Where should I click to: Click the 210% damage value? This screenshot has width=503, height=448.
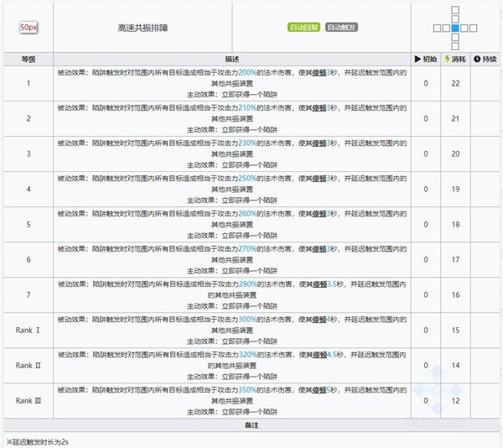coord(247,108)
